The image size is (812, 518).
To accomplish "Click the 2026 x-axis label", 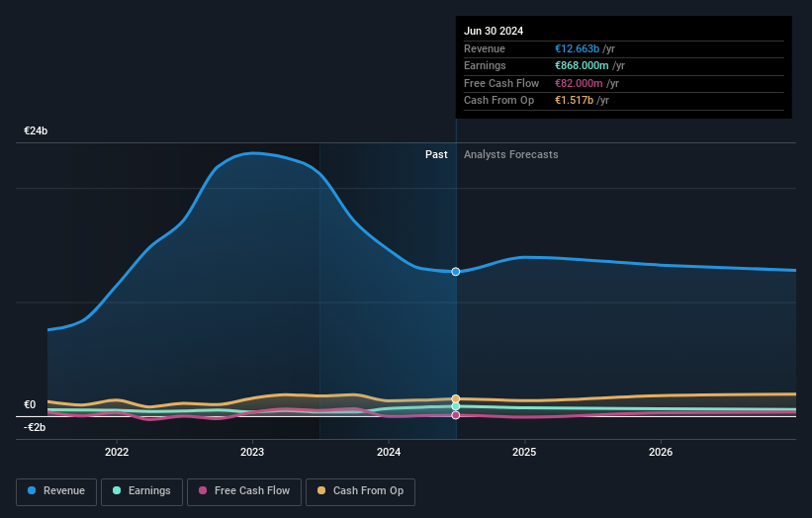I will click(x=661, y=452).
